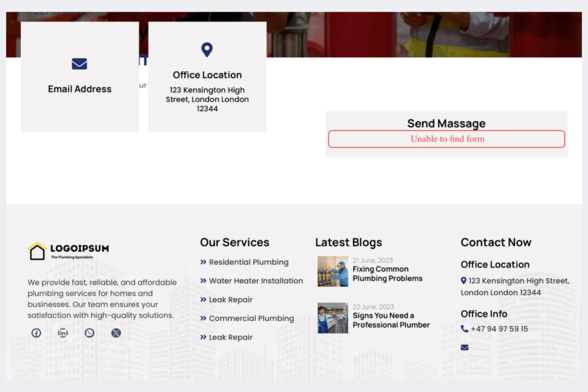Open the WhatsApp icon in the footer

click(90, 333)
